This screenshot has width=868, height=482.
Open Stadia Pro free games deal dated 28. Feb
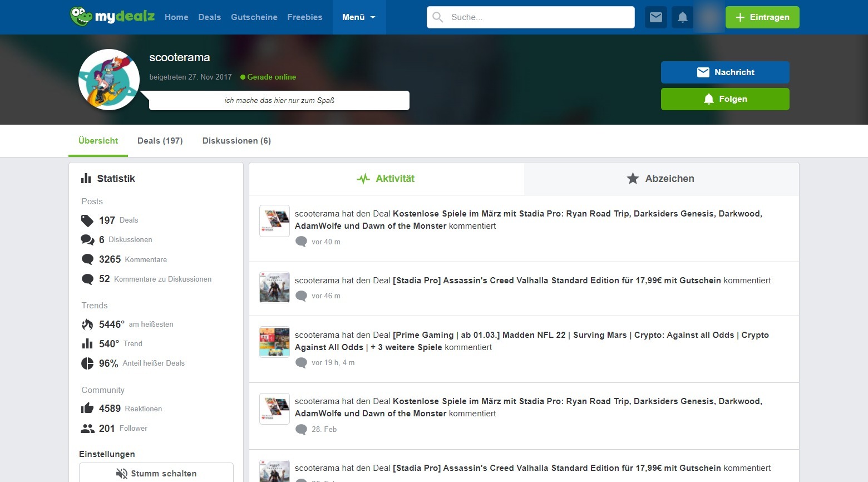coord(529,407)
